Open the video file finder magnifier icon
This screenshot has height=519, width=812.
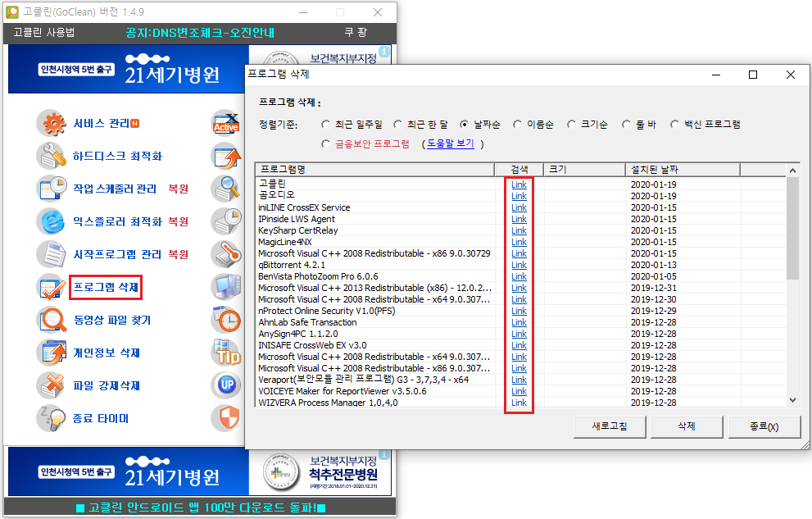tap(52, 320)
